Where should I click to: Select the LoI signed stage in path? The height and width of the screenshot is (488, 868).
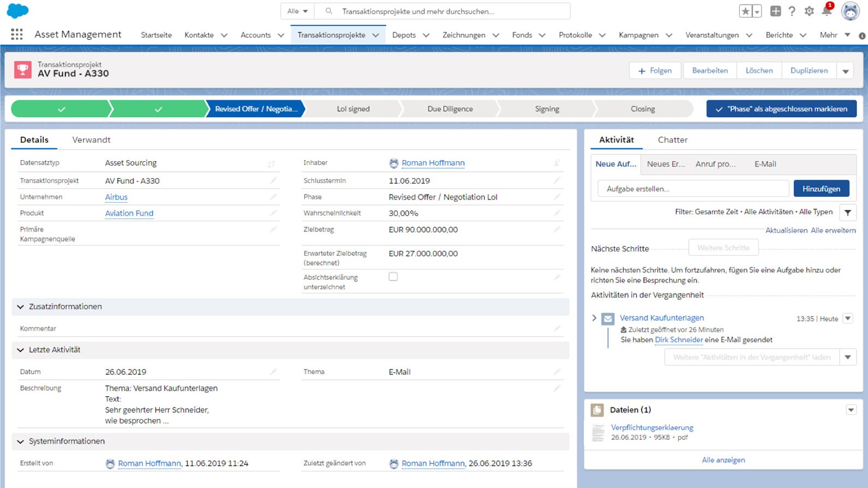tap(353, 109)
